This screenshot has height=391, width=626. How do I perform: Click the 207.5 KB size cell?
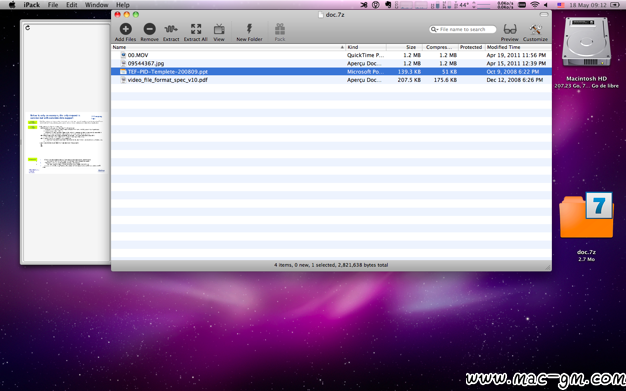click(409, 80)
